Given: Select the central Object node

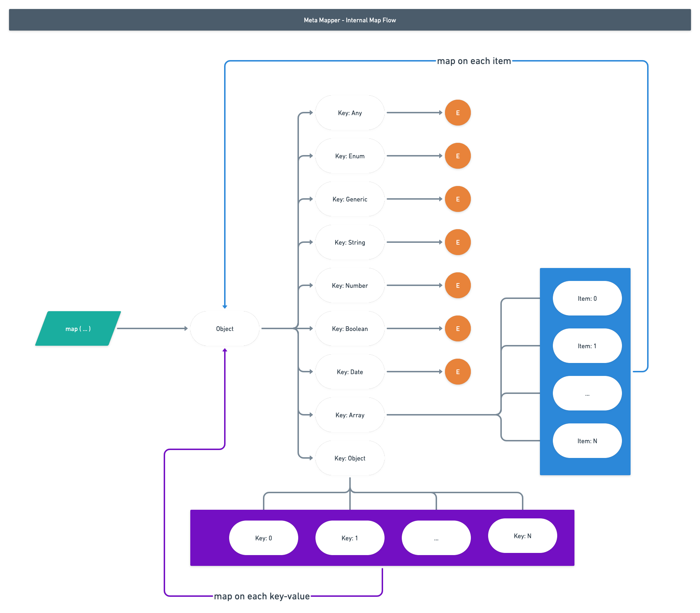Looking at the screenshot, I should click(224, 328).
